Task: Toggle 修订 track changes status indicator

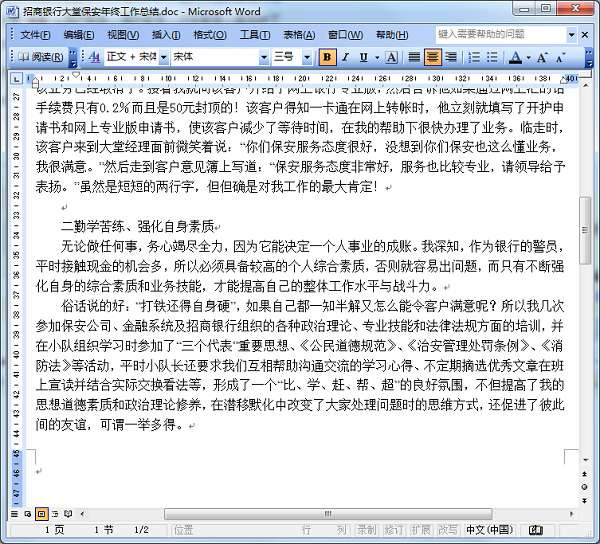Action: (x=393, y=530)
